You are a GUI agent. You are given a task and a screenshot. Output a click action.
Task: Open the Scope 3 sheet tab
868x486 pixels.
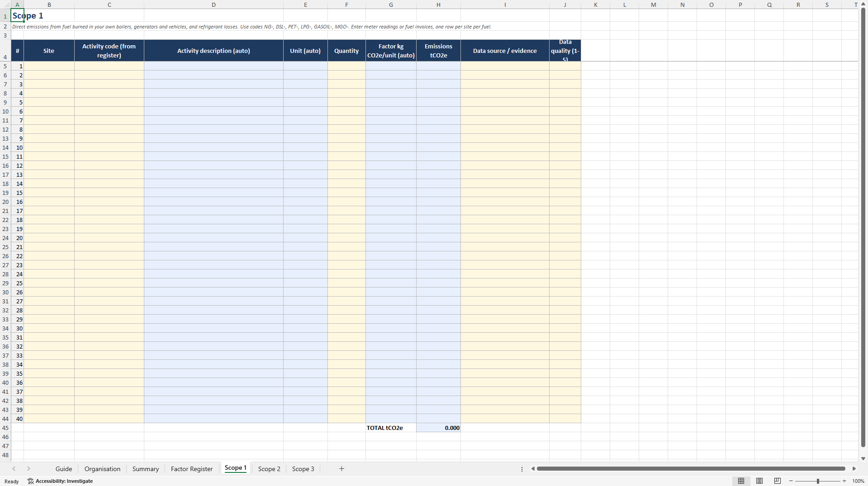point(303,469)
